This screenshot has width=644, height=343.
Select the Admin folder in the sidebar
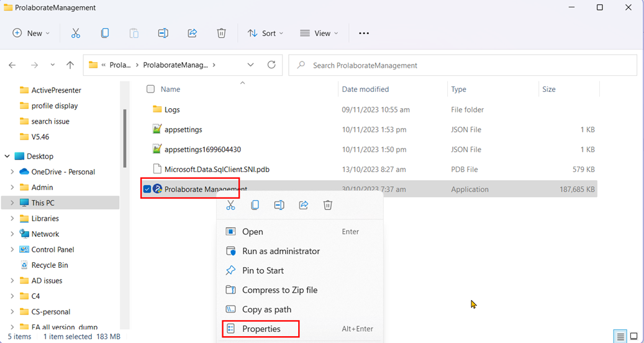(x=42, y=187)
